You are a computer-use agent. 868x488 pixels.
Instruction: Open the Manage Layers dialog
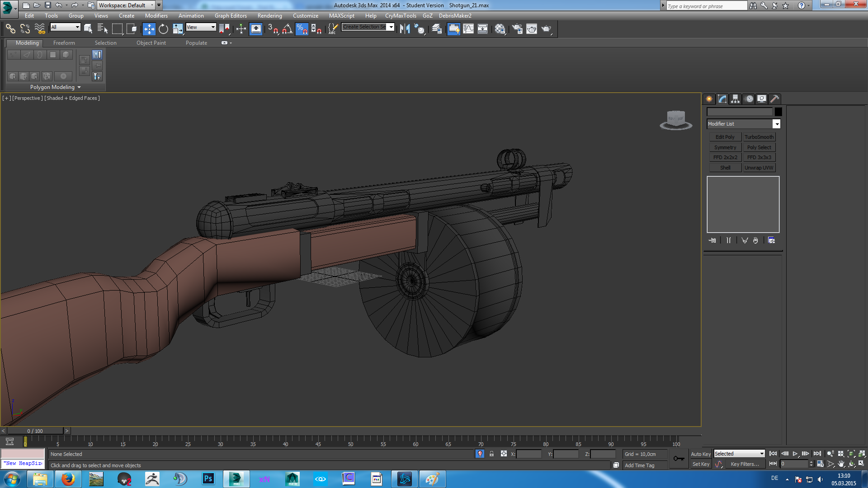tap(437, 29)
